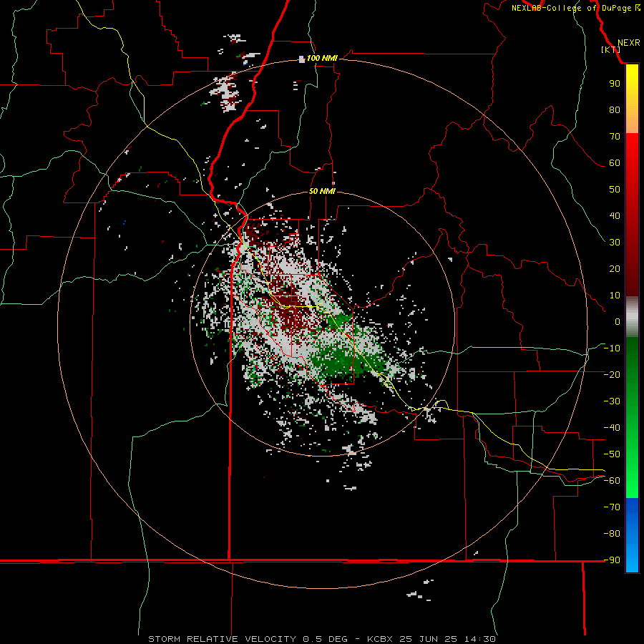Pick the blue bottom segment of the color bar
The image size is (644, 644).
[x=632, y=535]
